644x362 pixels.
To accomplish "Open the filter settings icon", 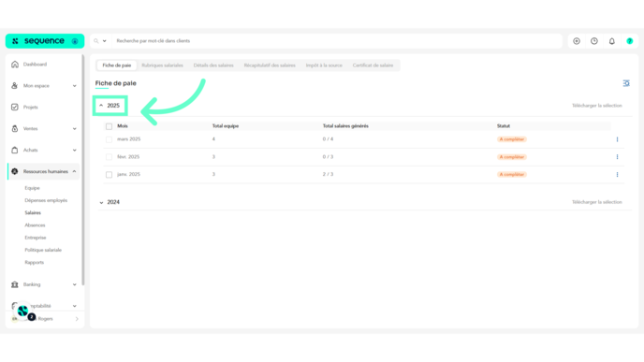I will point(626,83).
